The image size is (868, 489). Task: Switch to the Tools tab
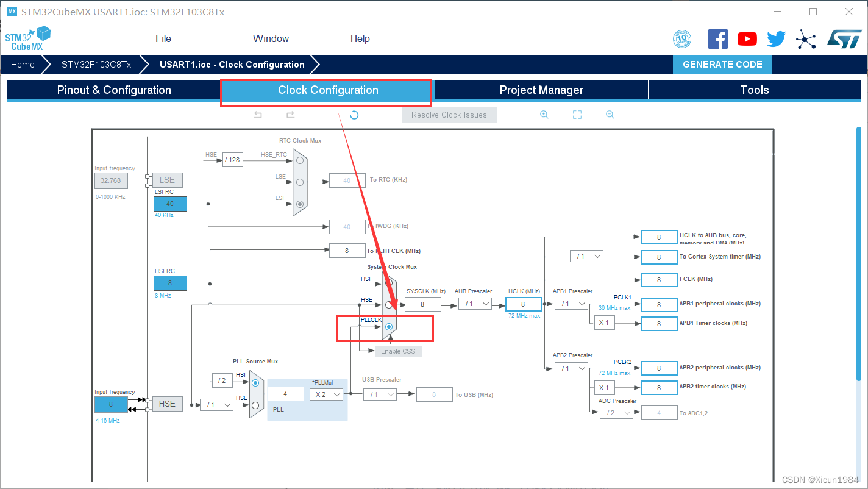pos(755,90)
